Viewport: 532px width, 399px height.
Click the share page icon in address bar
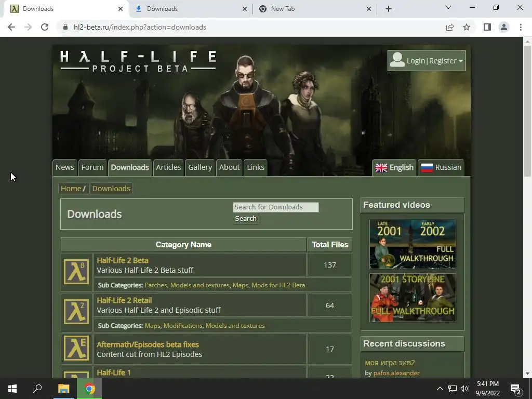pos(450,27)
